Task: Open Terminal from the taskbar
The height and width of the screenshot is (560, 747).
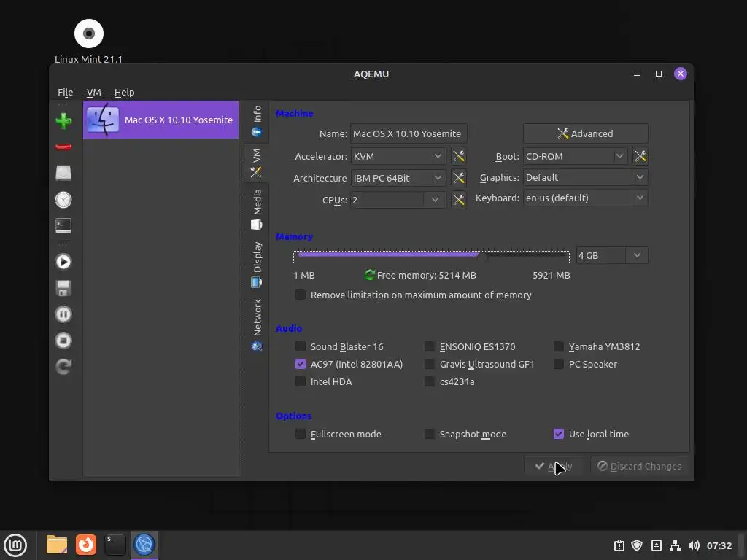Action: click(115, 545)
